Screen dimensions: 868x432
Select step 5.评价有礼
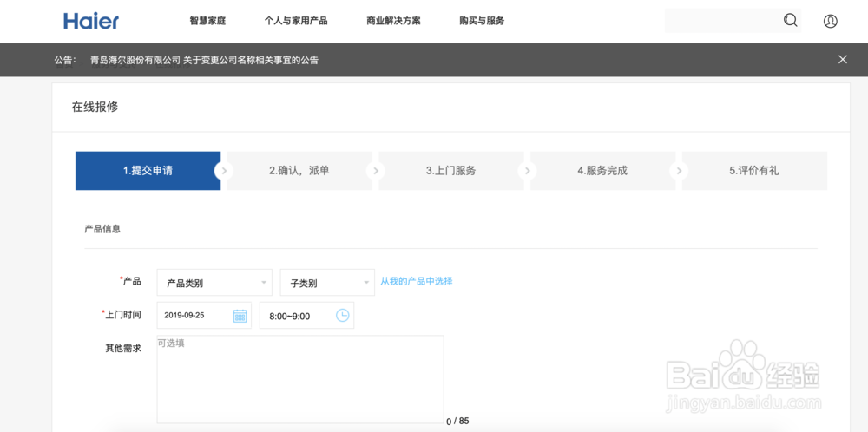(x=754, y=171)
